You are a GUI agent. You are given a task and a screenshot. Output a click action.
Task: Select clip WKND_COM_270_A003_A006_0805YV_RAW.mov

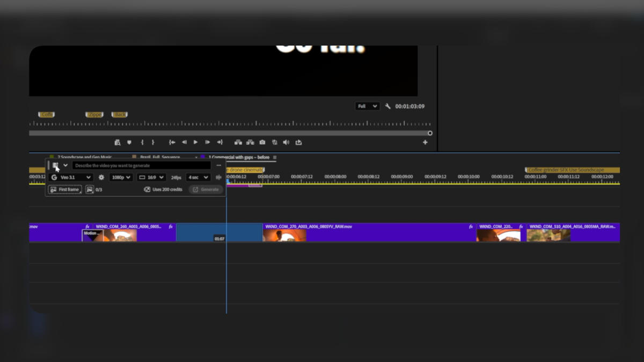[369, 232]
